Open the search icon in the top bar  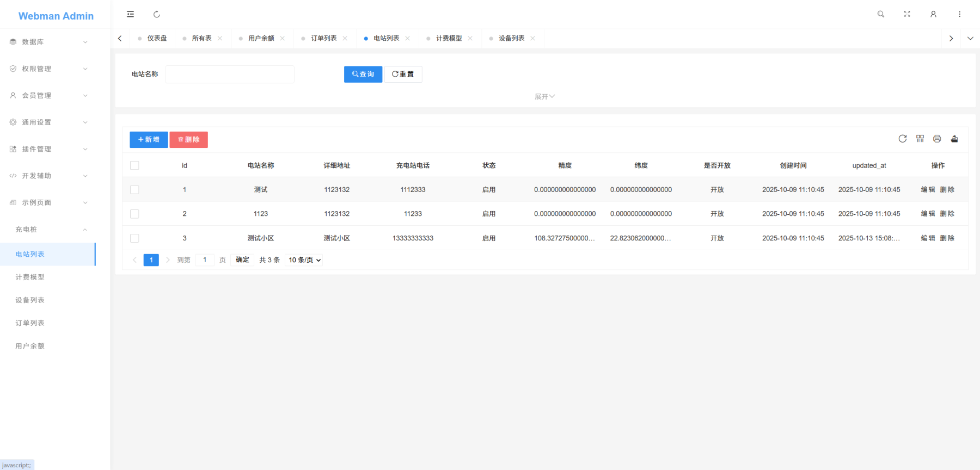(x=880, y=14)
